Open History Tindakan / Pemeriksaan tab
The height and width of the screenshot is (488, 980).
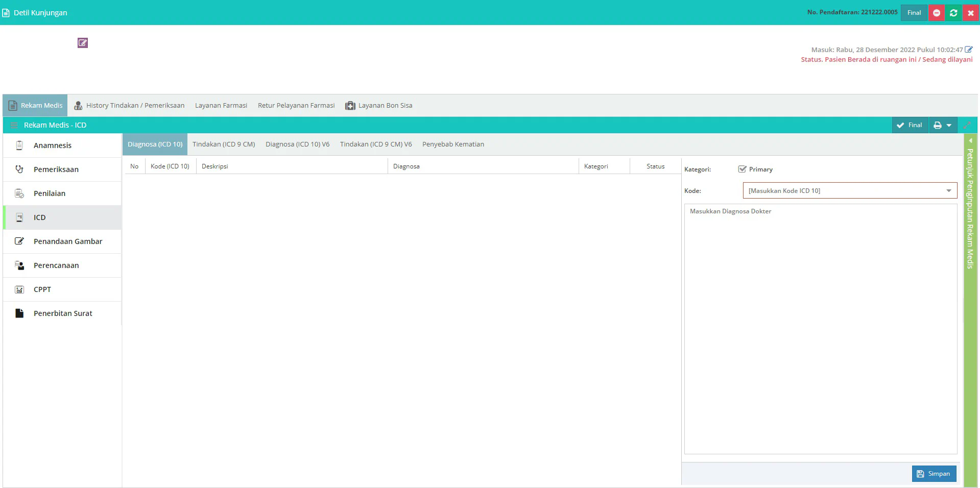point(129,106)
